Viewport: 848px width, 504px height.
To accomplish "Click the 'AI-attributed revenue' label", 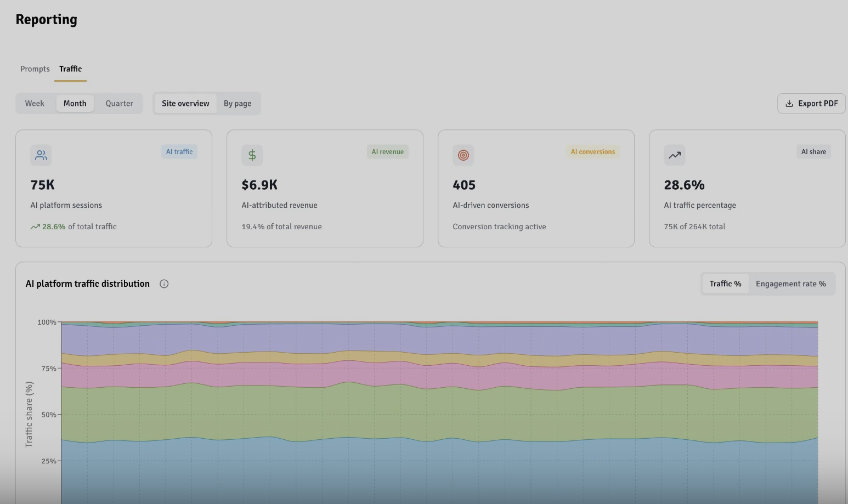I will coord(279,206).
